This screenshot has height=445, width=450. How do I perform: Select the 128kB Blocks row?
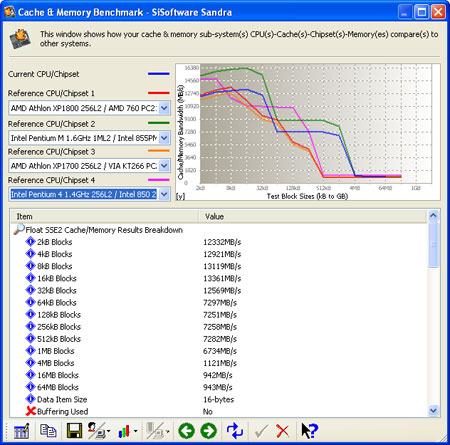(218, 314)
